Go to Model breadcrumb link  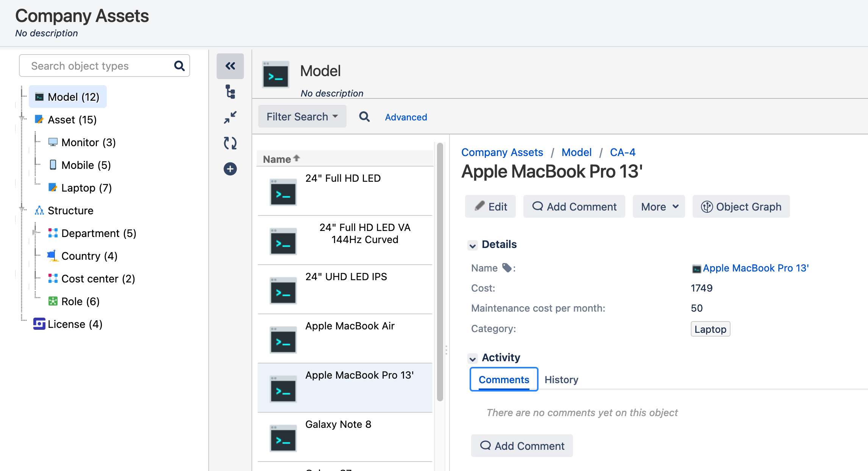(x=576, y=152)
